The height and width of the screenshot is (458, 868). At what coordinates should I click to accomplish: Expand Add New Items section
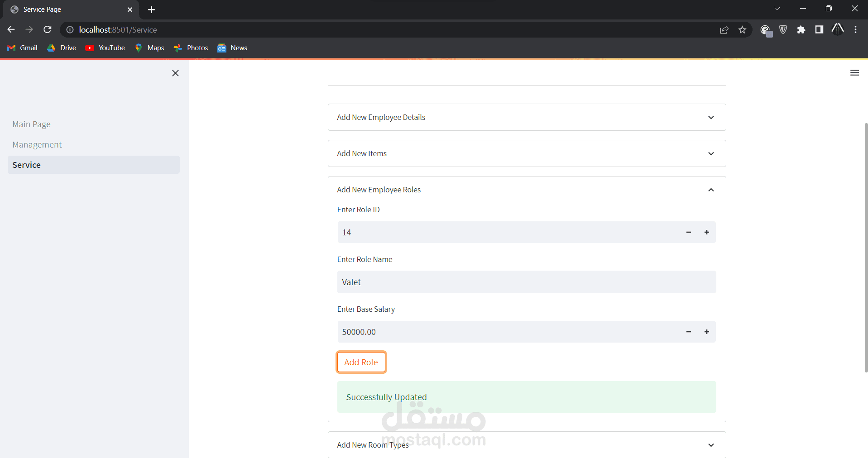coord(527,153)
